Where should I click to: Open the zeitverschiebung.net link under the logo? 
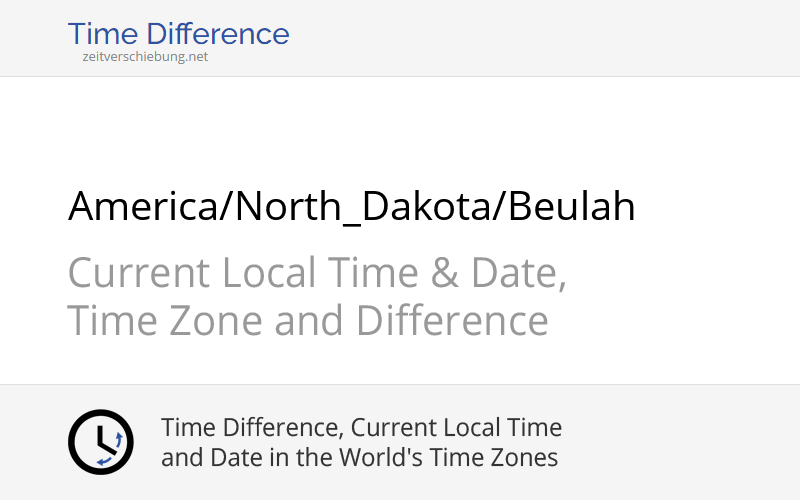pyautogui.click(x=145, y=57)
